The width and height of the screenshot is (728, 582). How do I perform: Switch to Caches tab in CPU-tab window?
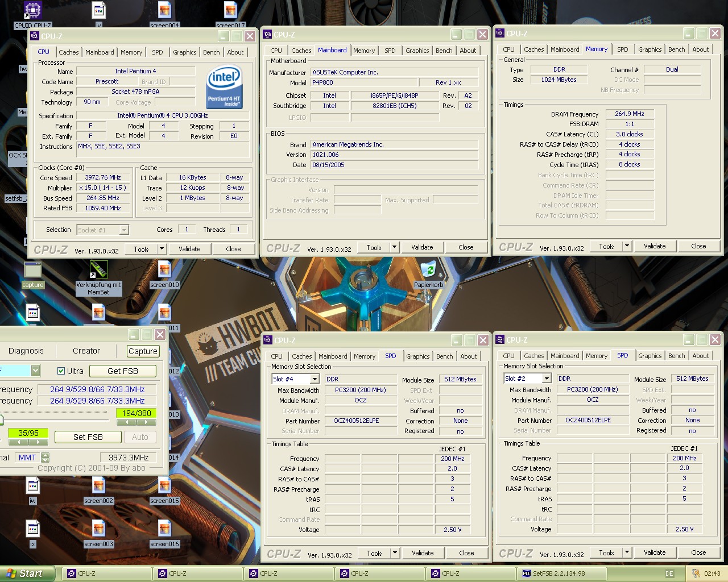coord(69,52)
